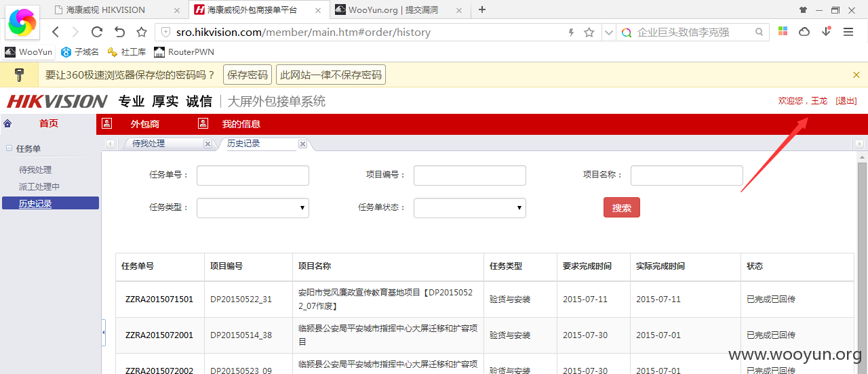Focus the 项目名称 input field
Image resolution: width=868 pixels, height=374 pixels.
click(687, 175)
